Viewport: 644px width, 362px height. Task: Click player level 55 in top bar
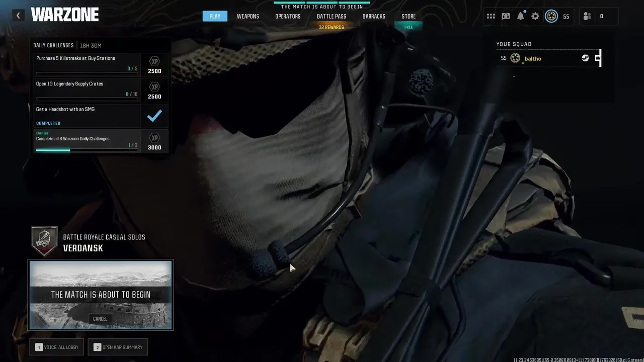coord(566,17)
